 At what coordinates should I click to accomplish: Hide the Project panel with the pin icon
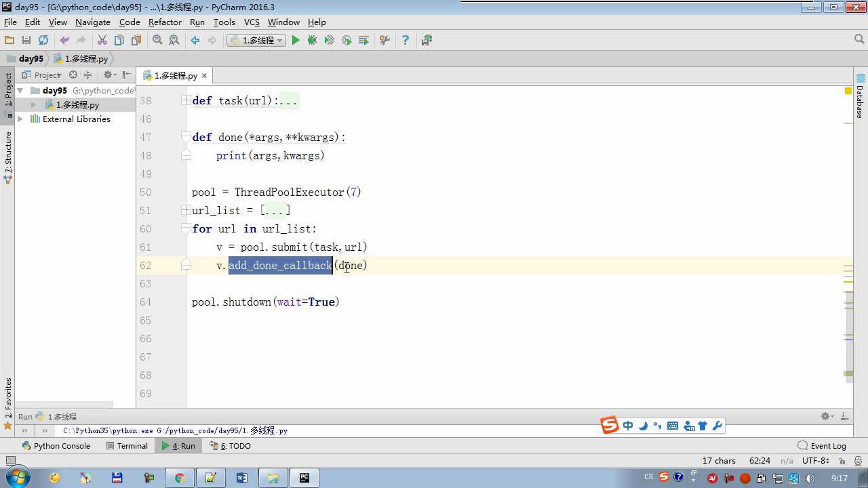127,75
